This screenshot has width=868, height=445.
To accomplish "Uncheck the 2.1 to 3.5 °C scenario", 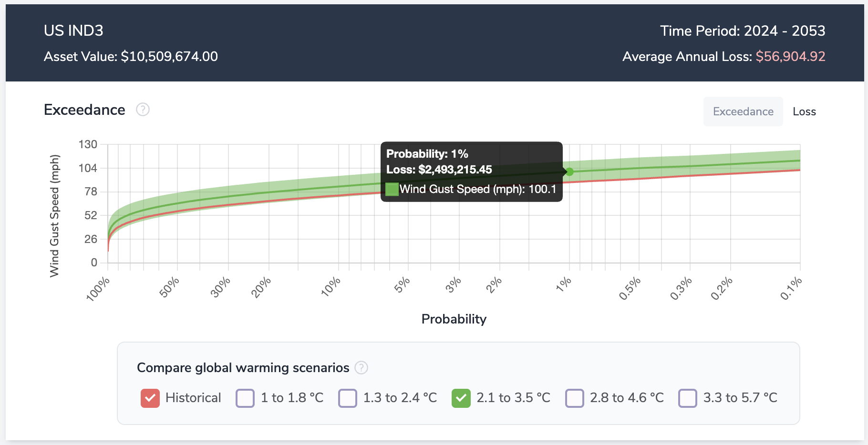I will [461, 398].
